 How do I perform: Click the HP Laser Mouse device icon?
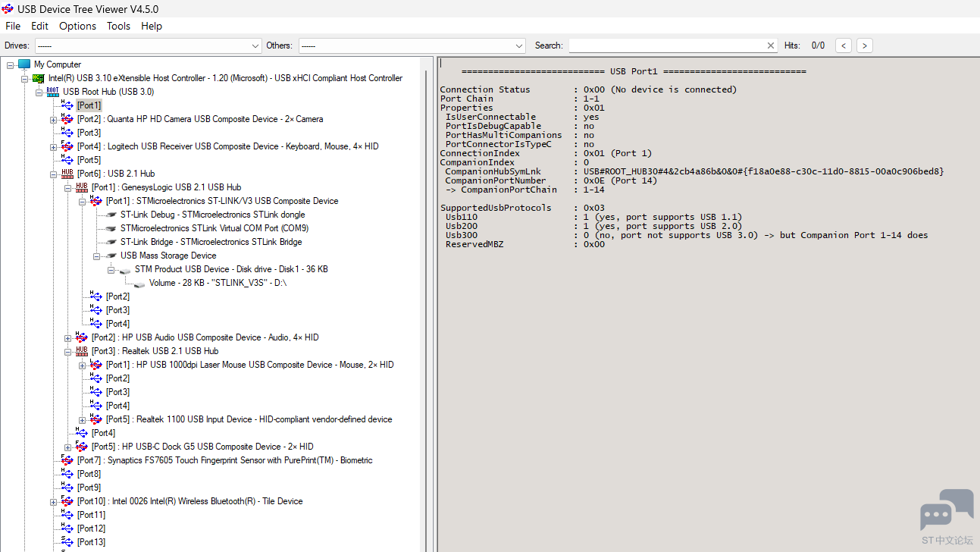click(x=95, y=365)
